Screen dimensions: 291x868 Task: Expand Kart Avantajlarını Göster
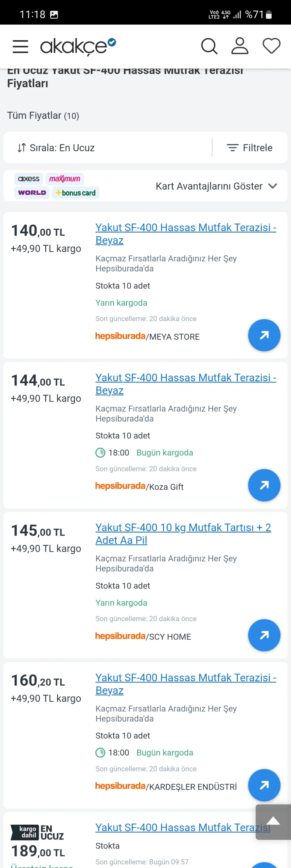(216, 186)
